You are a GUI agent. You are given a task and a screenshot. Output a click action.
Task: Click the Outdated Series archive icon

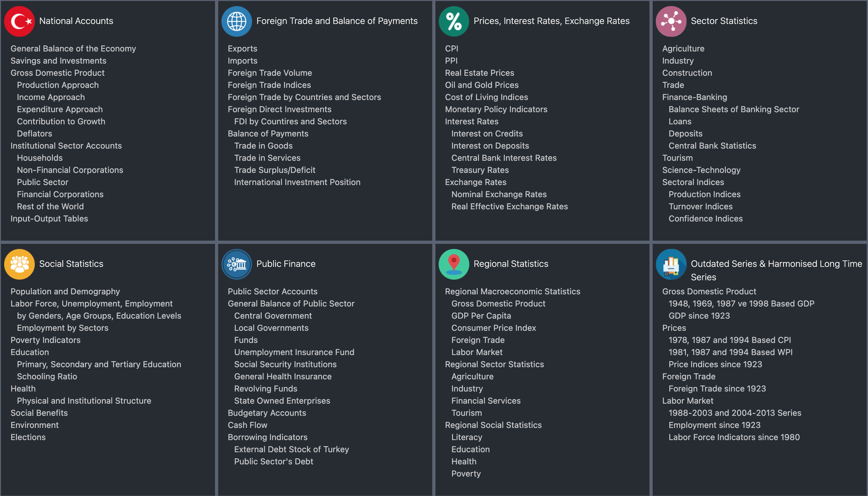671,264
